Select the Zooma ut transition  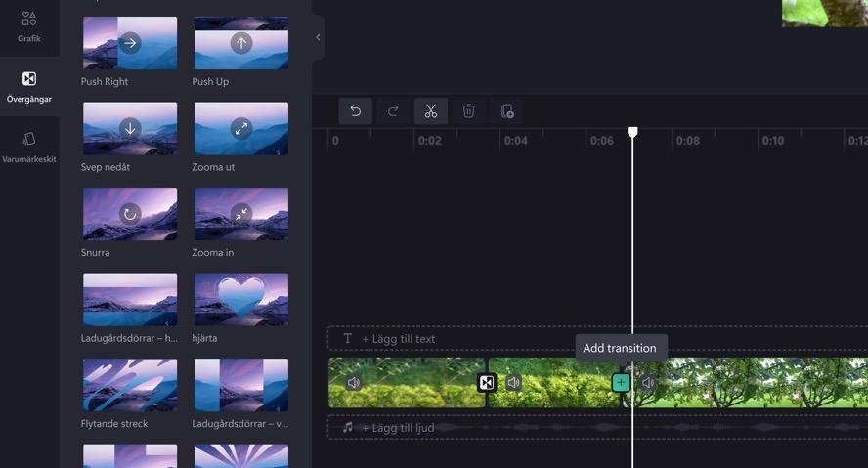click(x=241, y=128)
